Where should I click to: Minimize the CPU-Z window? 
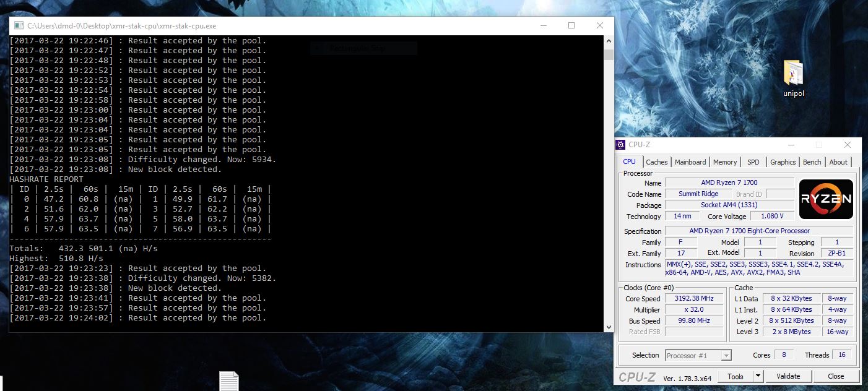click(x=791, y=145)
